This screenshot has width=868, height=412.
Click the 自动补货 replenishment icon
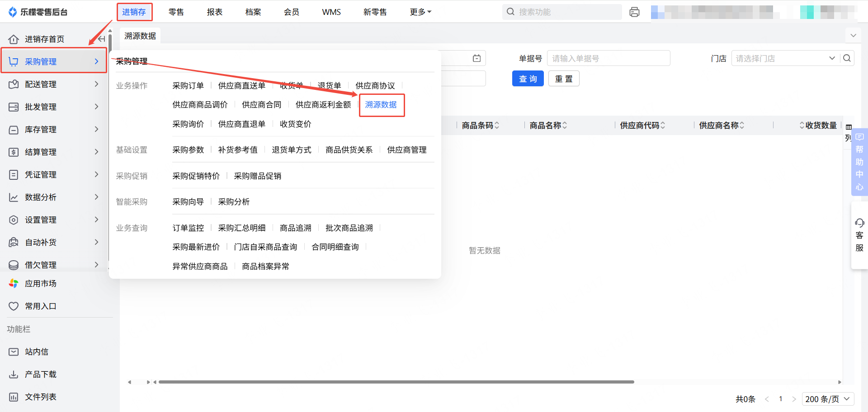point(14,243)
